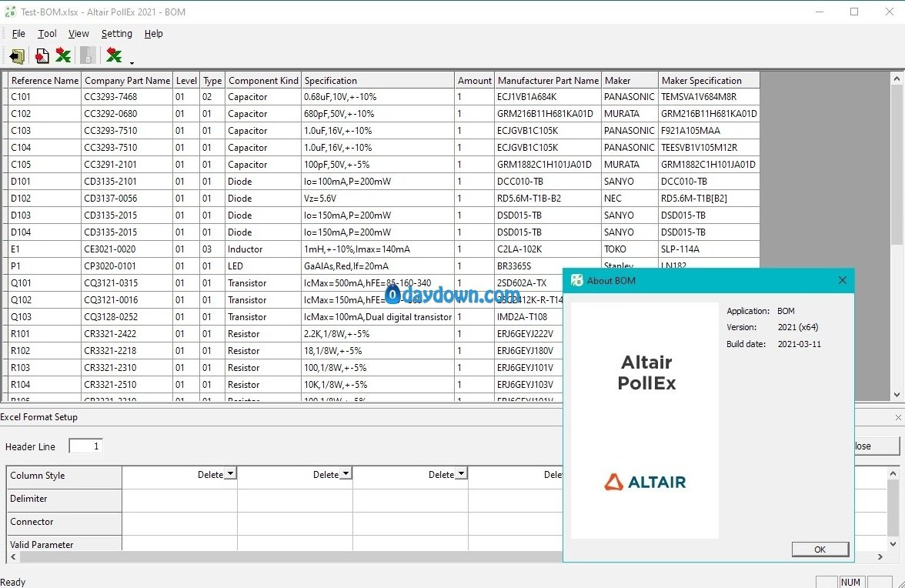905x588 pixels.
Task: Click the Column Style row label
Action: click(x=64, y=476)
